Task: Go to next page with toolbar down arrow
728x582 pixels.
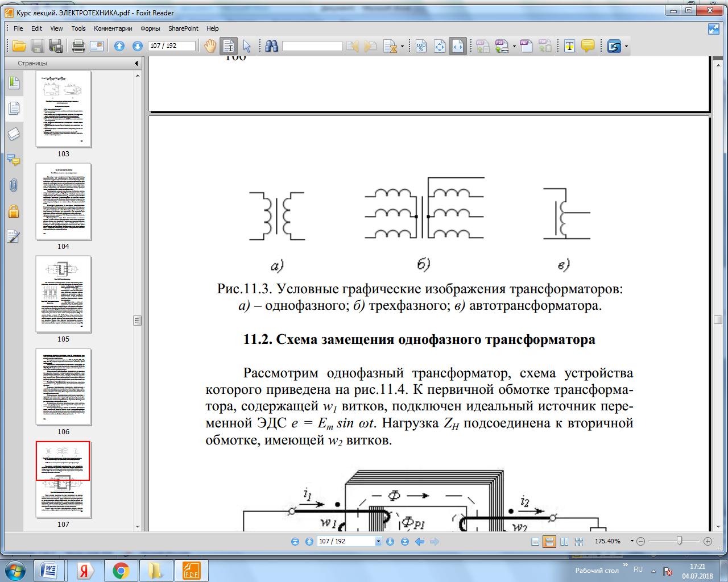Action: coord(137,46)
